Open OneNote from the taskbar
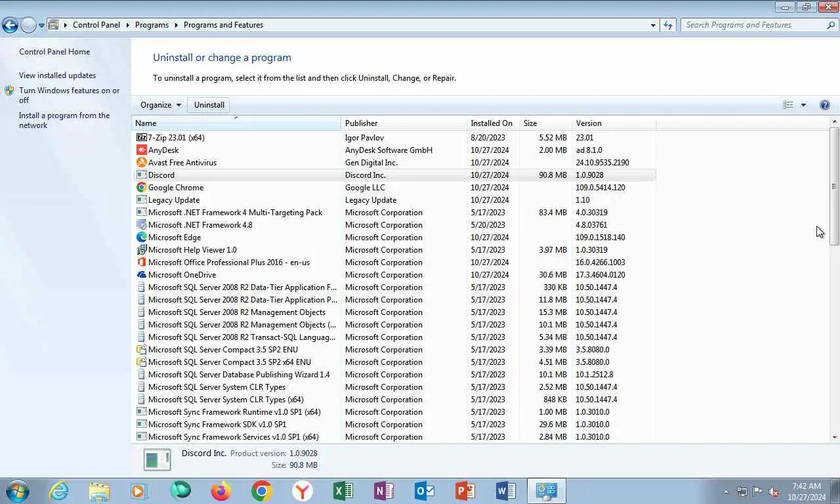 point(384,491)
